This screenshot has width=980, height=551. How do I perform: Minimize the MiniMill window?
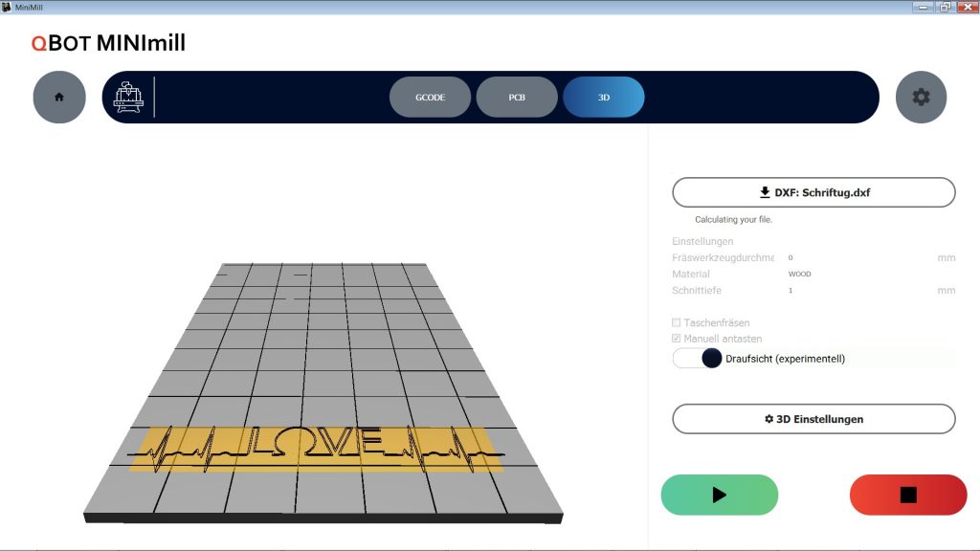pyautogui.click(x=923, y=7)
